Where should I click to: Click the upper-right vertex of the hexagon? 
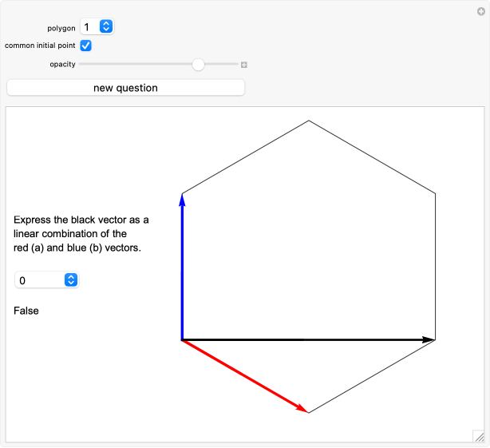pyautogui.click(x=435, y=194)
